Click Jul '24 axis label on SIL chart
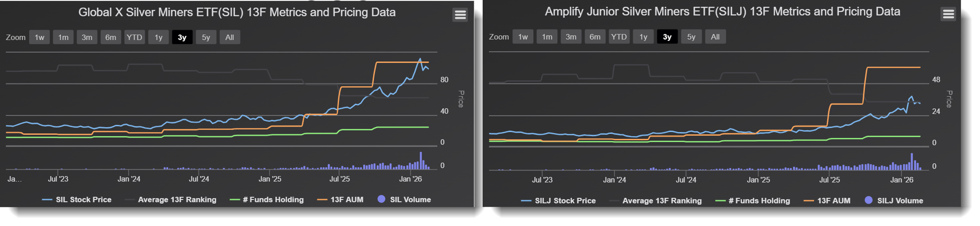Screen dimensions: 980x226 coord(199,179)
